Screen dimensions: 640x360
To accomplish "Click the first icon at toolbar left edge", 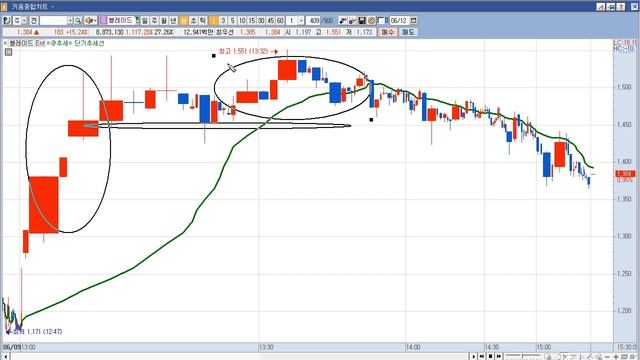I will 6,20.
